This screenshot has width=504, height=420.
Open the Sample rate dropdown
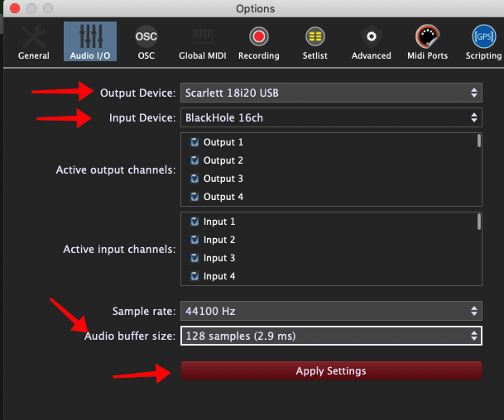tap(331, 311)
